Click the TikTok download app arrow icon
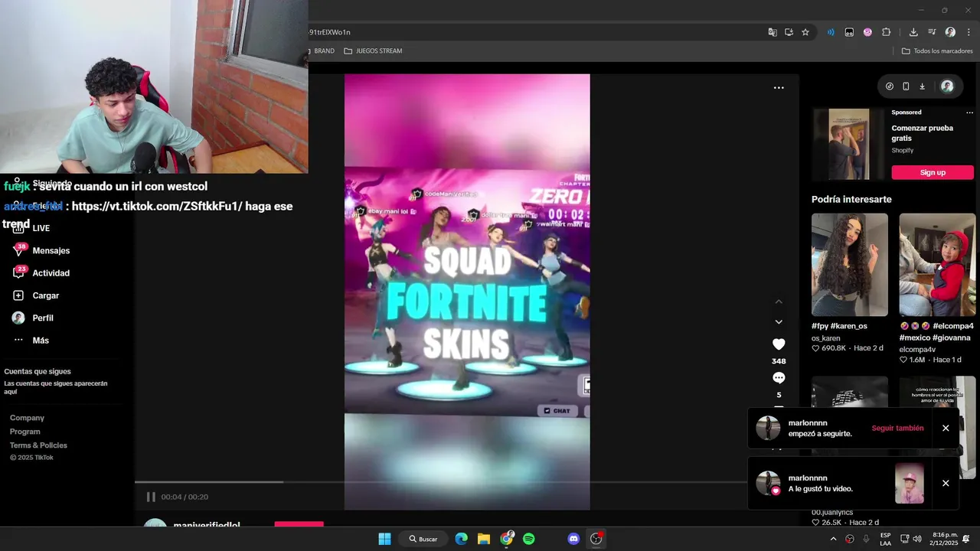Screen dimensions: 980x551 923,86
